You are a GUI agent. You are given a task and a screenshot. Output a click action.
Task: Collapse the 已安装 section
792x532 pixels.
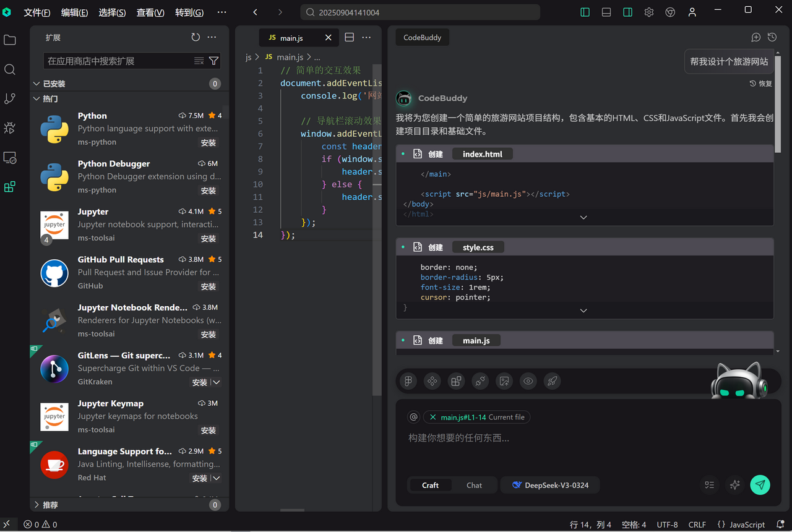[x=37, y=84]
